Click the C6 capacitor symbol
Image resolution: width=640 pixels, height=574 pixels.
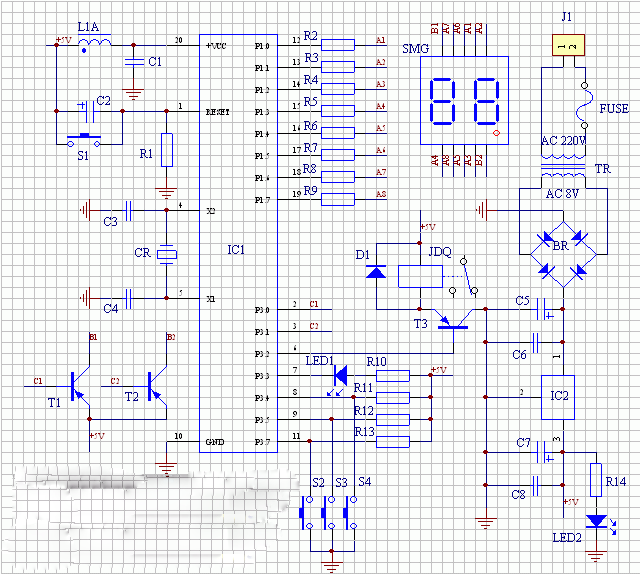click(x=535, y=343)
